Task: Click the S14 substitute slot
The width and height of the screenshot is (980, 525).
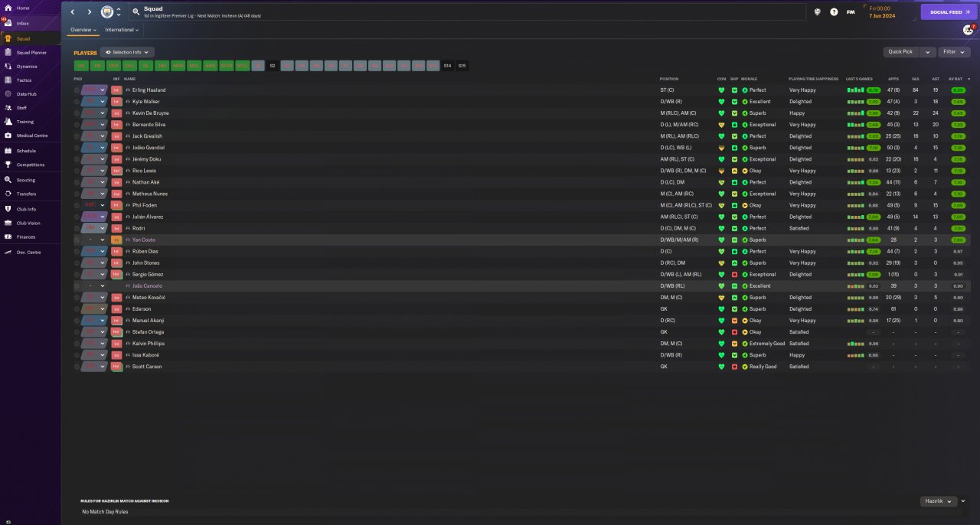Action: point(447,66)
